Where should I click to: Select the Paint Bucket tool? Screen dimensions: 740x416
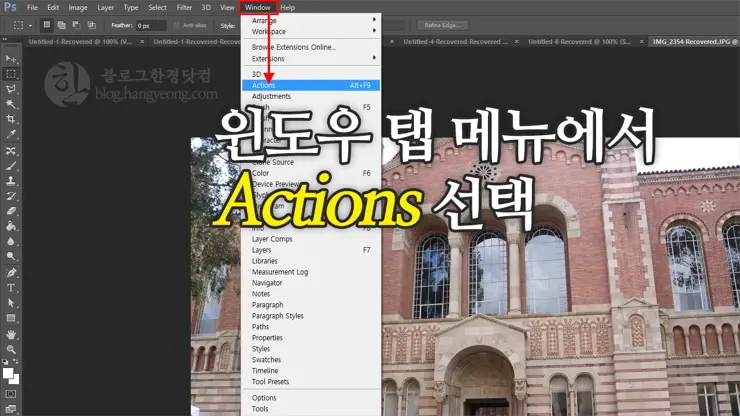coord(10,226)
